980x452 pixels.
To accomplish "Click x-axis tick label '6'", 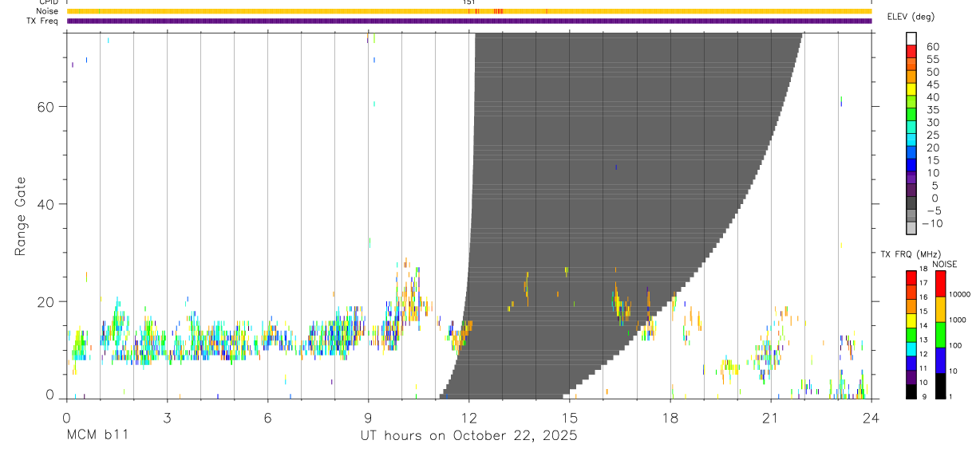I will click(x=267, y=418).
